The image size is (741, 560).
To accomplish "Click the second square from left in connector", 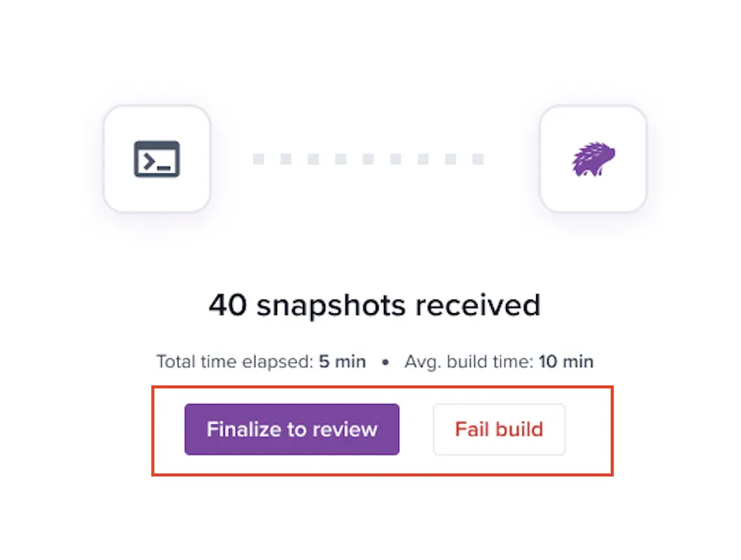I will click(x=285, y=159).
